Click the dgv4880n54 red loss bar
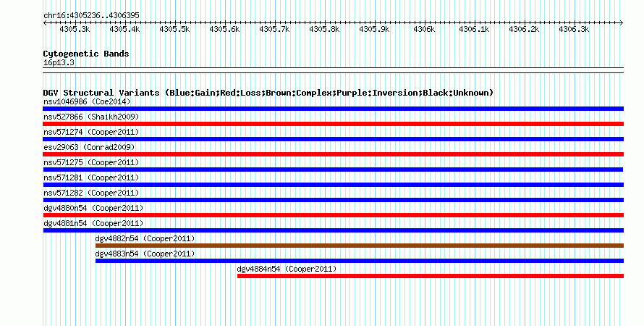 333,215
